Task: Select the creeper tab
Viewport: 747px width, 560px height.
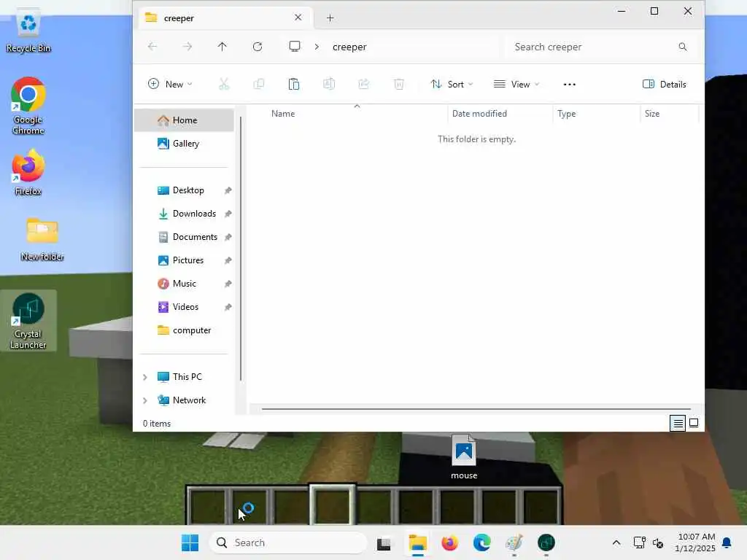Action: pos(224,18)
